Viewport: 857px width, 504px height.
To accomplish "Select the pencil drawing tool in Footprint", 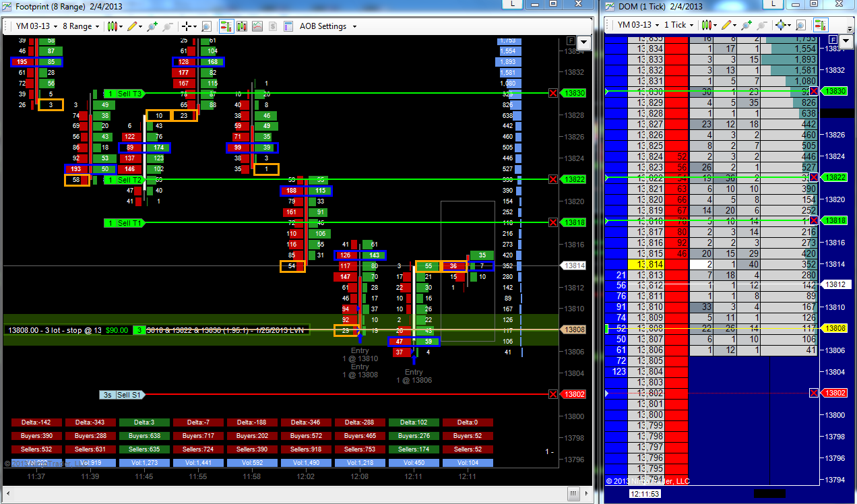I will [132, 26].
